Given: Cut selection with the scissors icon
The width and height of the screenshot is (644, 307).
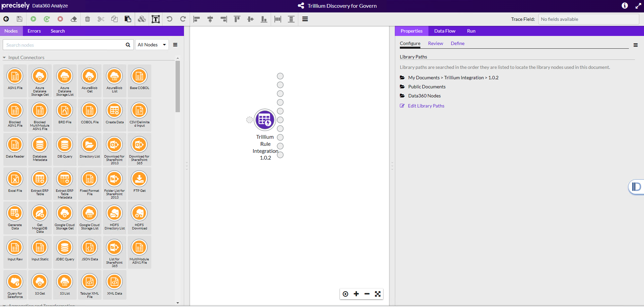Looking at the screenshot, I should click(101, 19).
